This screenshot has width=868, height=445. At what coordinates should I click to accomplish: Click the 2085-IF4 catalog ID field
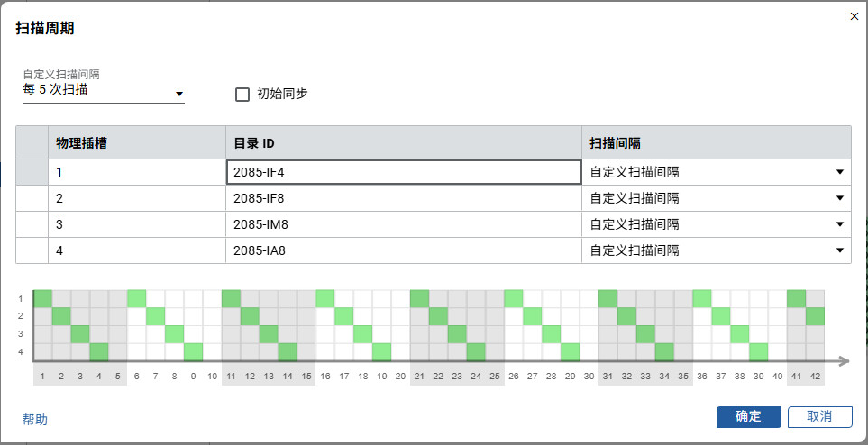(x=403, y=172)
